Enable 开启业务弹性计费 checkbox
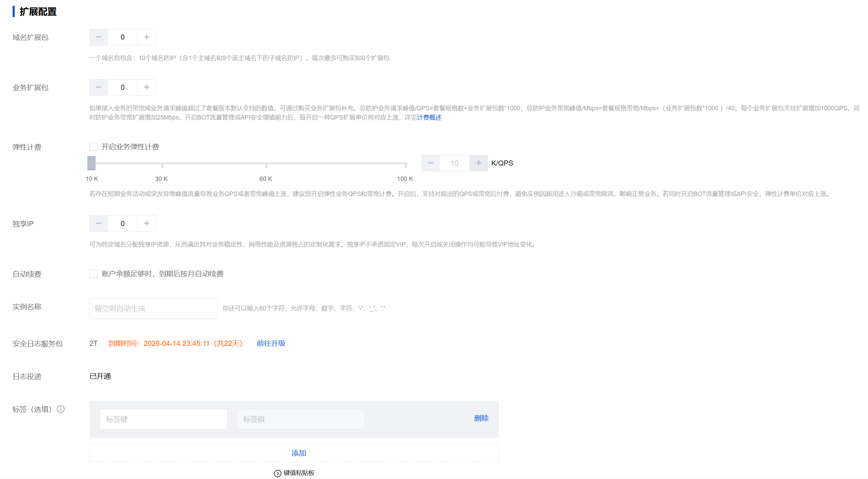Viewport: 868px width, 479px height. click(93, 147)
